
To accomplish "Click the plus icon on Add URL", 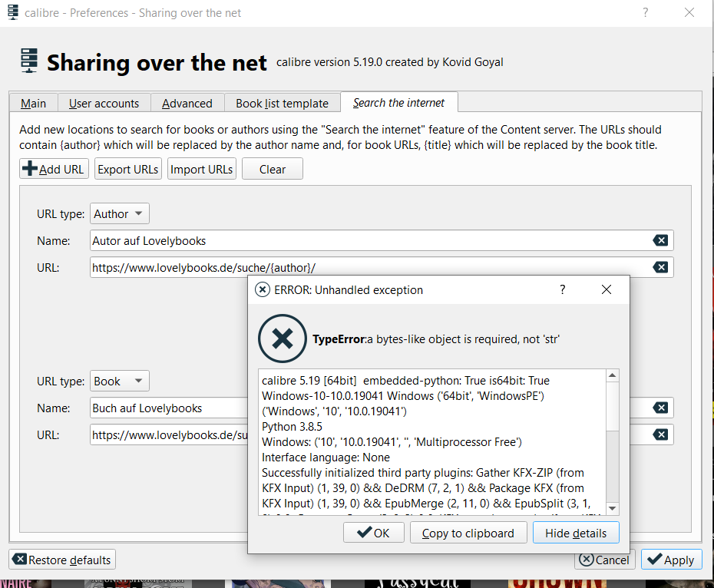I will pos(30,169).
